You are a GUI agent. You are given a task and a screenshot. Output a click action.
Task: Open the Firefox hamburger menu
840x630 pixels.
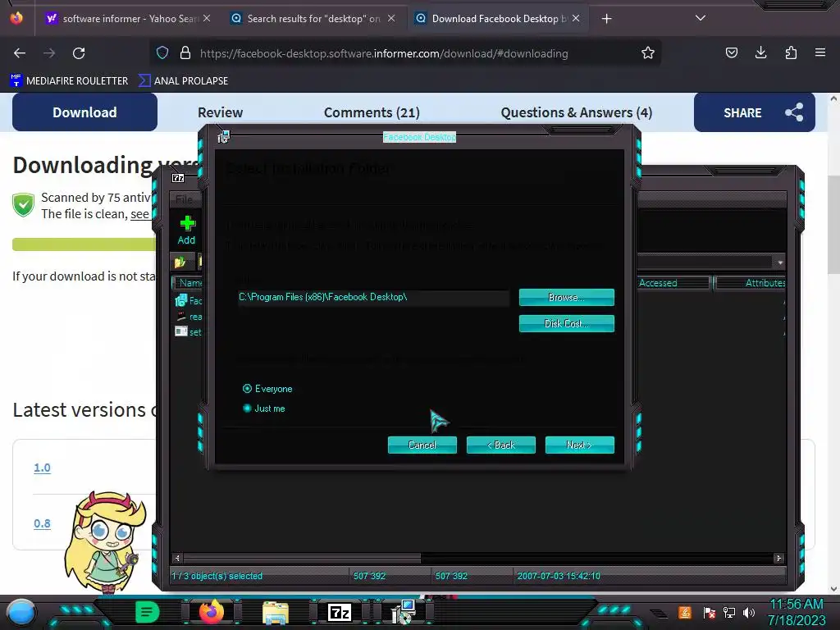click(x=820, y=52)
